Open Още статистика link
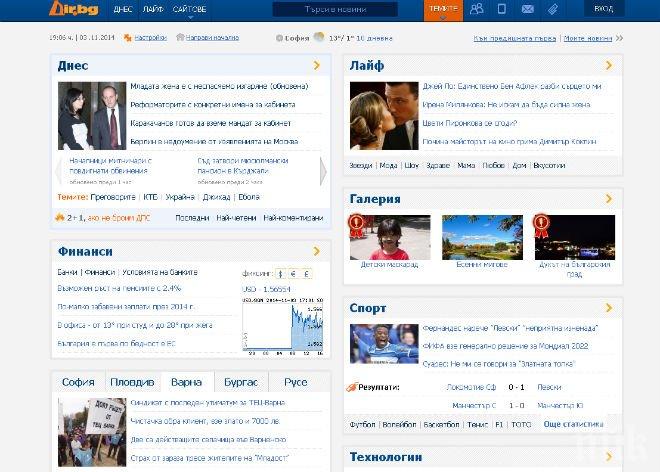Viewport: 660px width, 472px height. (x=573, y=424)
